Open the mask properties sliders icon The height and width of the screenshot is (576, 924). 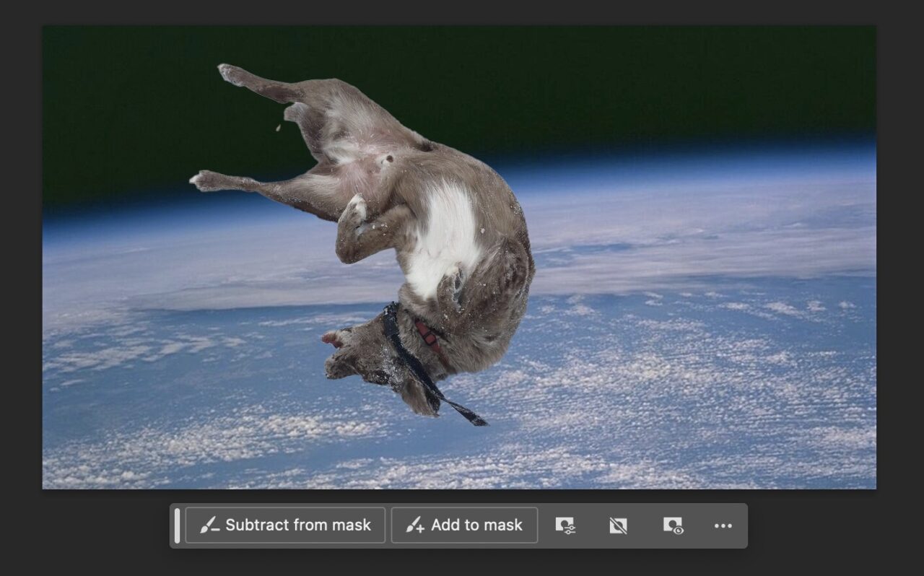[565, 525]
